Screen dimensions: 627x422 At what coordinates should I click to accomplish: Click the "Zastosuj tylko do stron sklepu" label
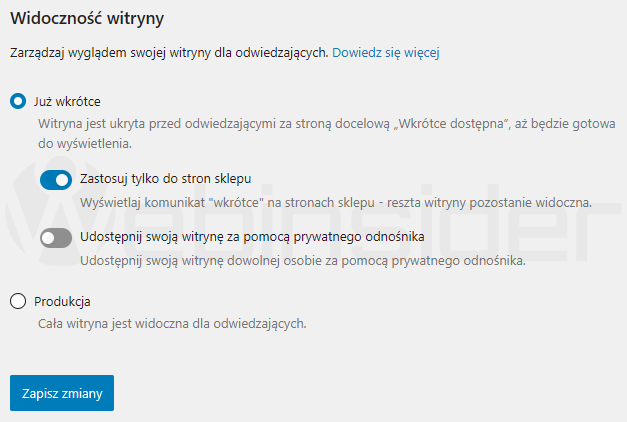coord(164,179)
